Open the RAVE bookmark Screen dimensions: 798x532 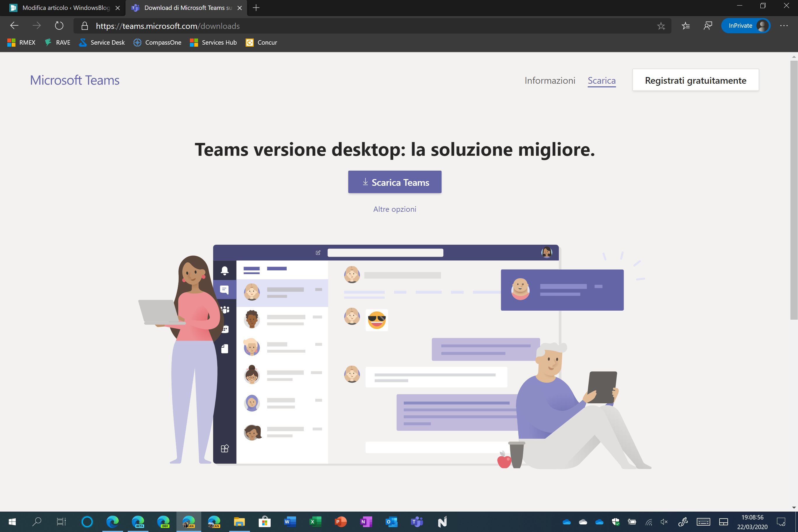coord(58,42)
